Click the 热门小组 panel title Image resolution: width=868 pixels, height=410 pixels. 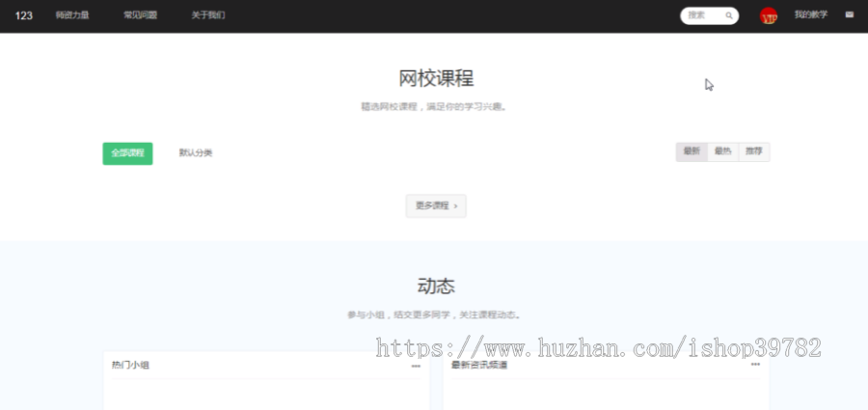pyautogui.click(x=130, y=365)
